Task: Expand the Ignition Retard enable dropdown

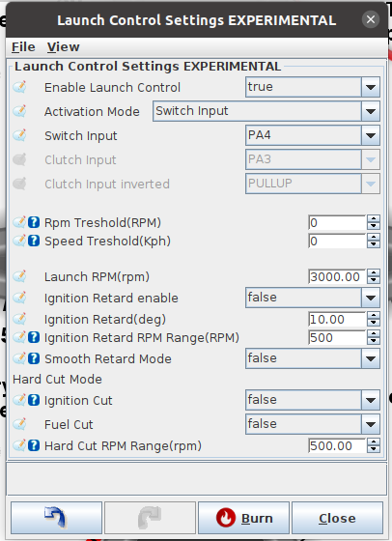Action: coord(313,298)
